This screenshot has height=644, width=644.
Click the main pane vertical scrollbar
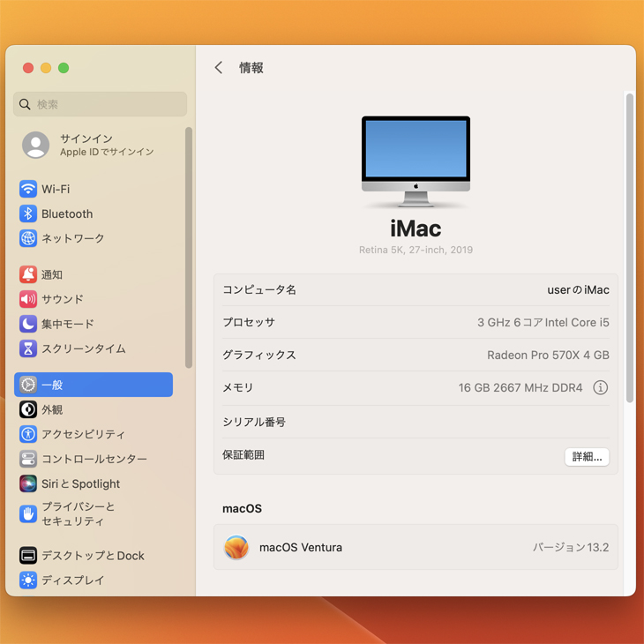(630, 247)
